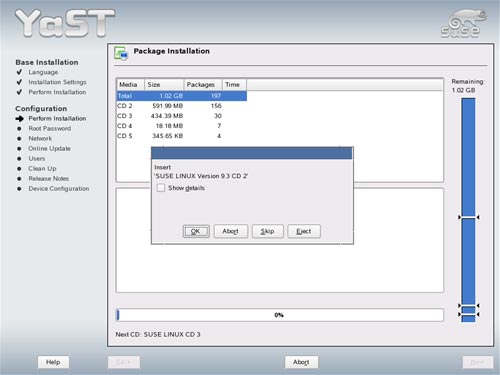Click the disabled Next button

pyautogui.click(x=478, y=362)
